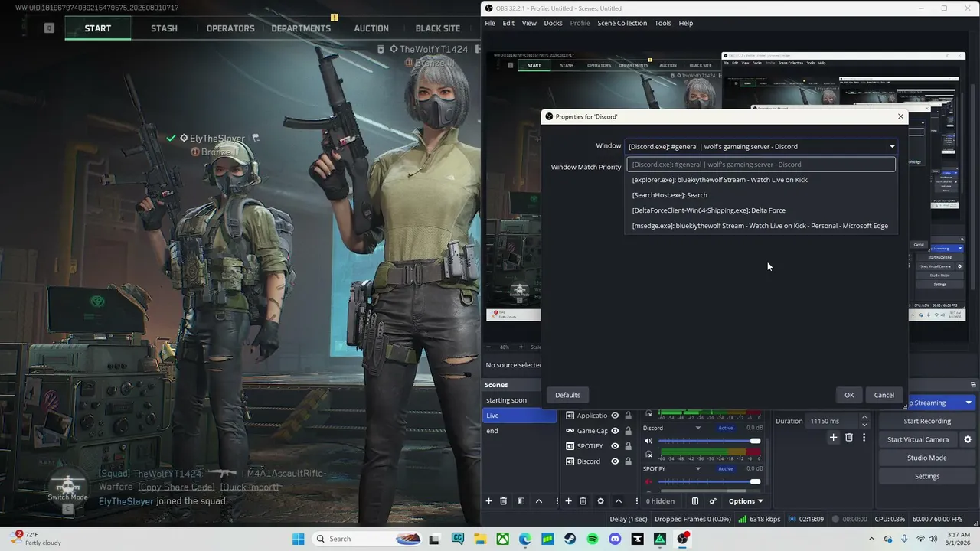Hide the SPOTIFY source with its eye icon
Screen dimensions: 980x551
pos(615,446)
